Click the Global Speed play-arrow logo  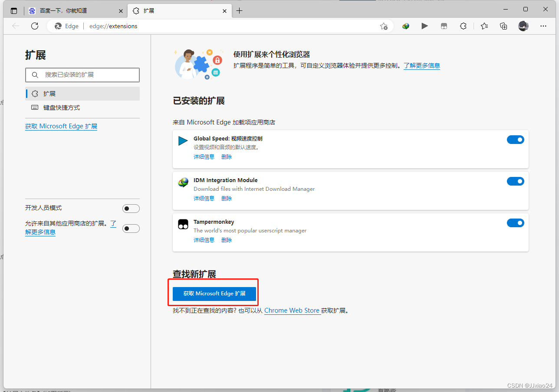[x=183, y=141]
